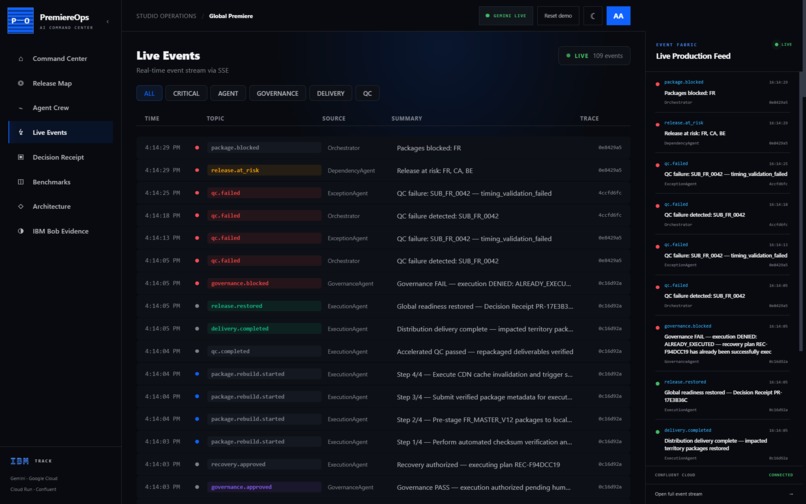Open Release Map navigation item
The image size is (806, 504).
click(x=61, y=83)
